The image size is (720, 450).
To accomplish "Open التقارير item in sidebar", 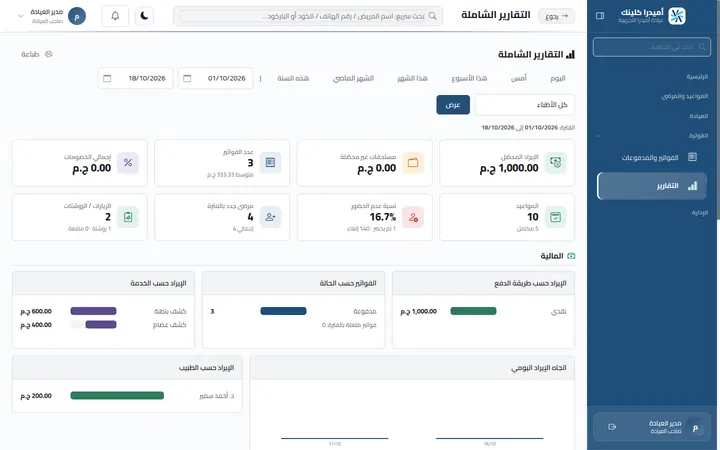I will (652, 186).
